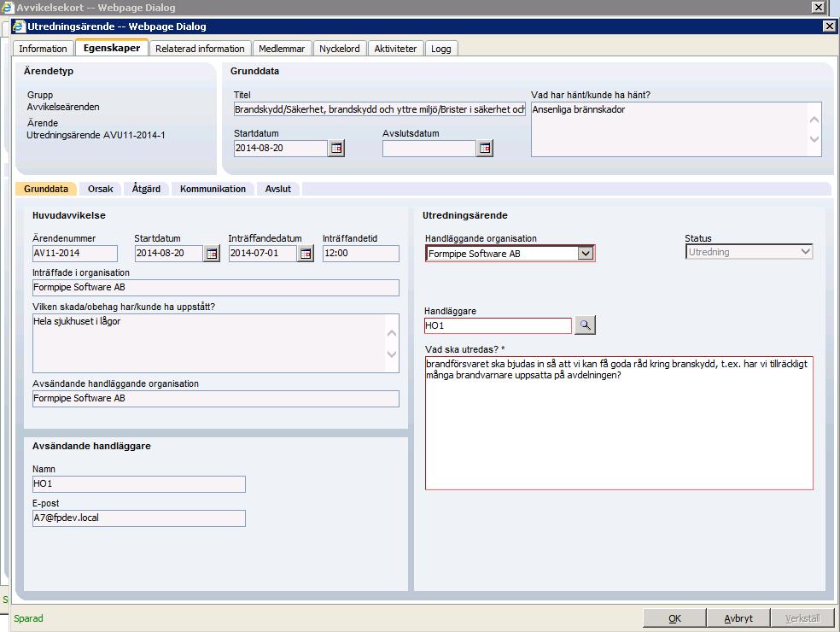Select the Egenskaper tab
840x632 pixels.
pos(112,47)
